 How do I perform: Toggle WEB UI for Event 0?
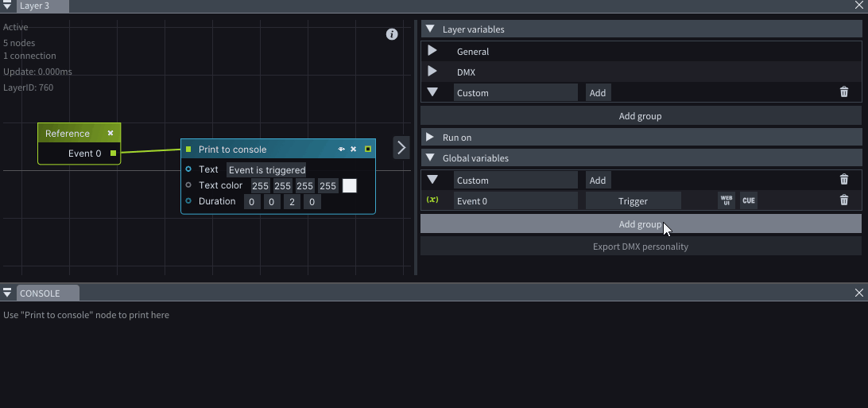[726, 200]
